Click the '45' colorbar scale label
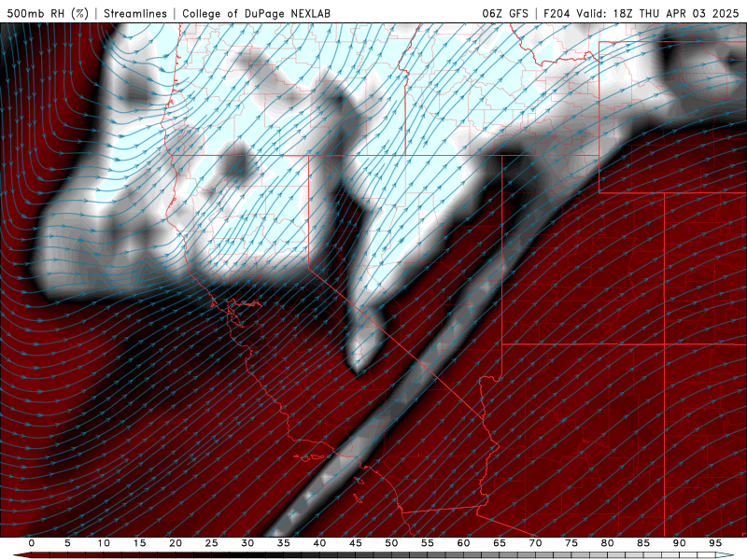The image size is (747, 560). [356, 543]
